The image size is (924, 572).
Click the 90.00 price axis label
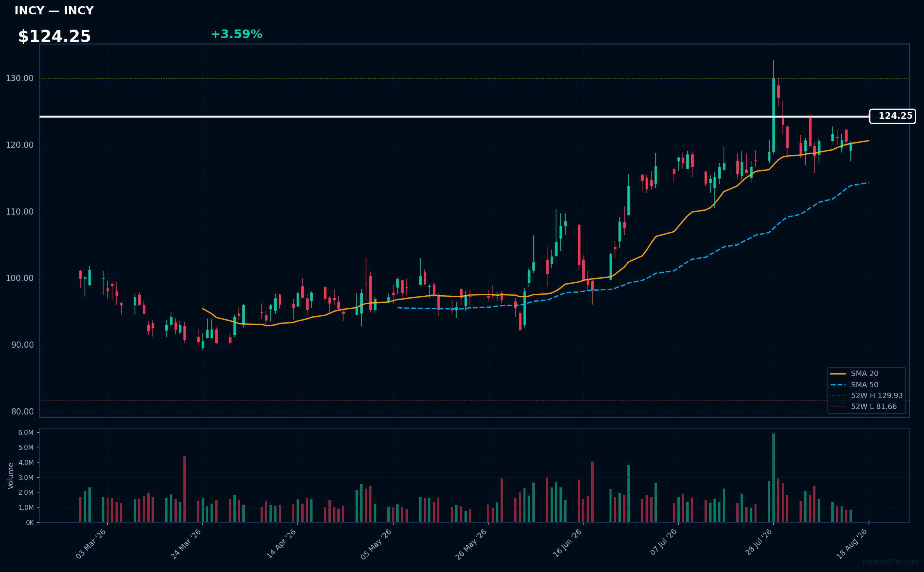point(22,345)
